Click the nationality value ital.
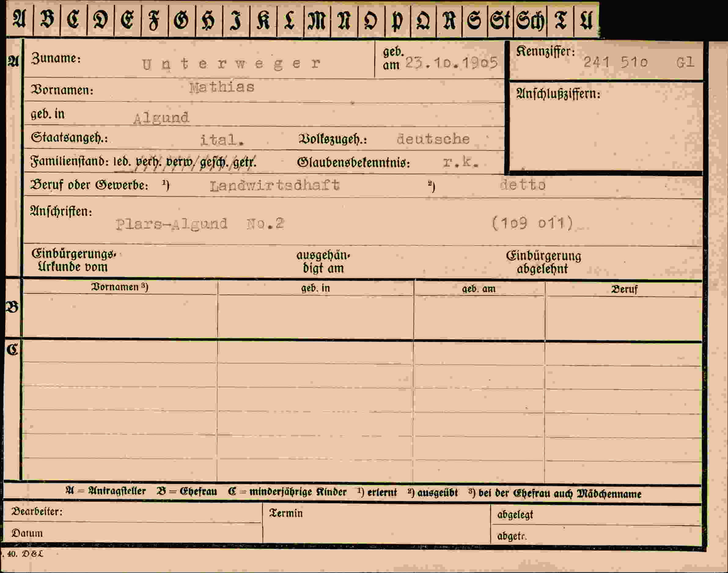 [222, 140]
